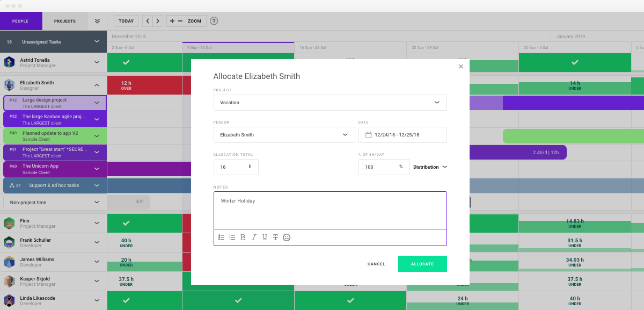
Task: Switch to the Projects tab
Action: pyautogui.click(x=65, y=21)
